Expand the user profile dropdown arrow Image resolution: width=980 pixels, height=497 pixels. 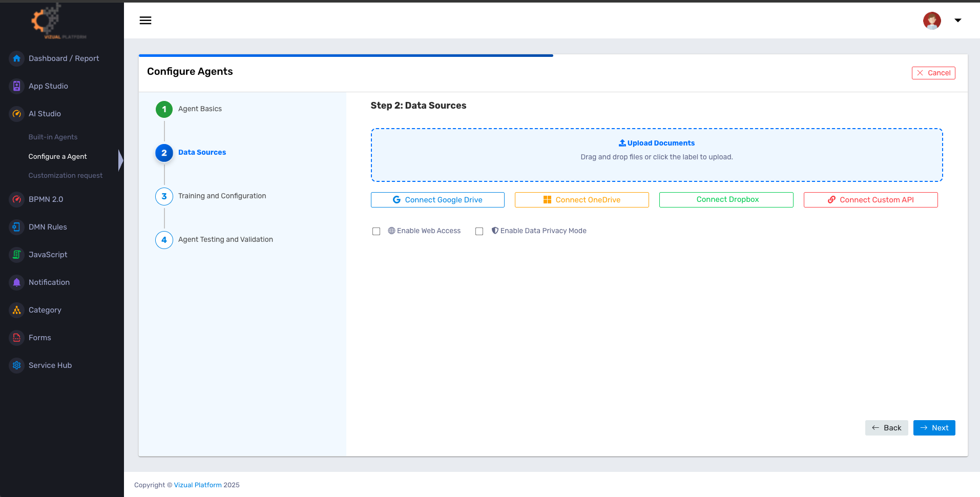pyautogui.click(x=957, y=20)
